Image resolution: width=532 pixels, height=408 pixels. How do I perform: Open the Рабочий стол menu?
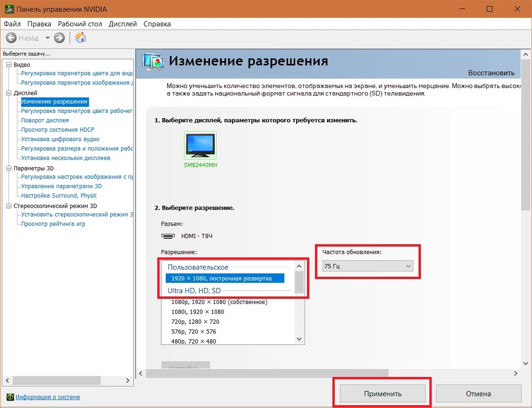(x=80, y=24)
